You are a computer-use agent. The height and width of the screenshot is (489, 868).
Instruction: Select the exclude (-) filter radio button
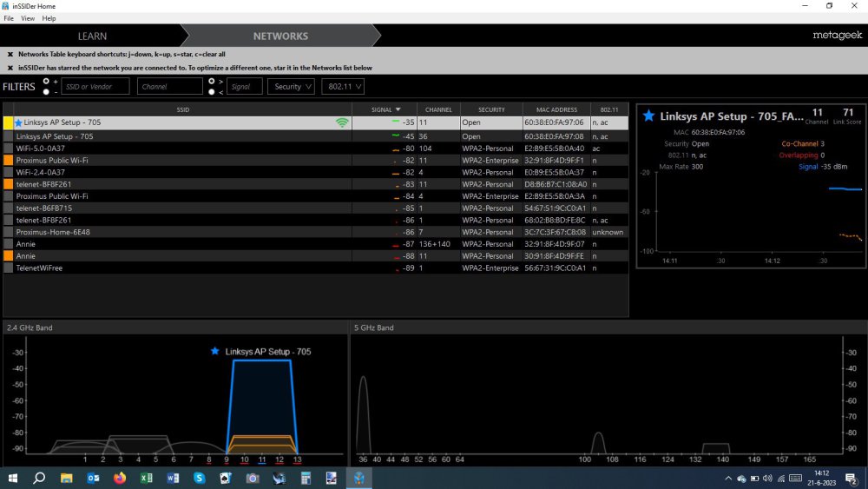[46, 91]
